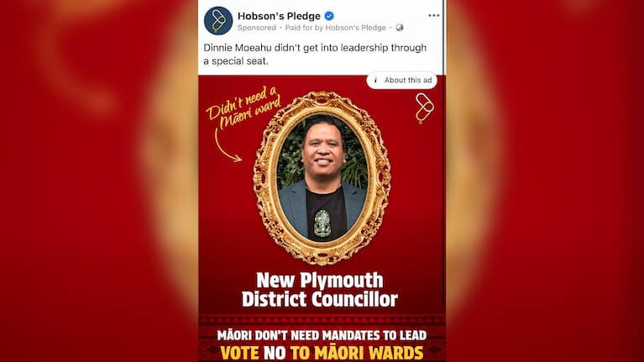The height and width of the screenshot is (362, 644).
Task: Click Māori don't need mandates to lead banner
Action: tap(322, 335)
